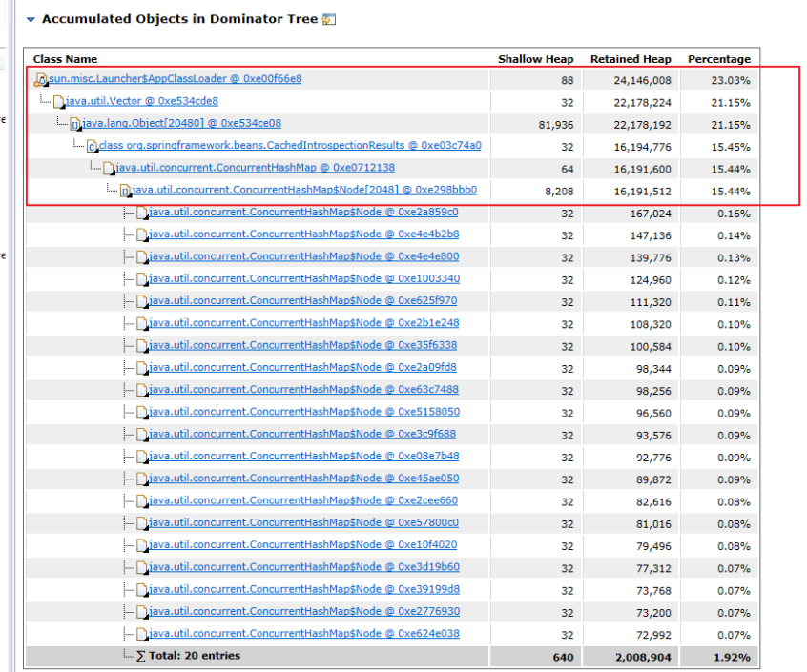Collapse the Accumulated Objects in Dominator Tree section
This screenshot has height=672, width=807.
(x=31, y=19)
